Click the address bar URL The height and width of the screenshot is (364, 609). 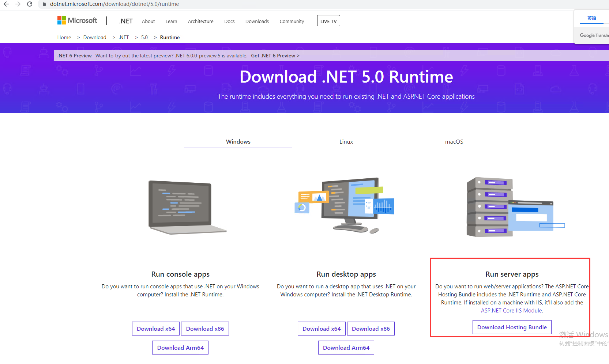pyautogui.click(x=114, y=4)
